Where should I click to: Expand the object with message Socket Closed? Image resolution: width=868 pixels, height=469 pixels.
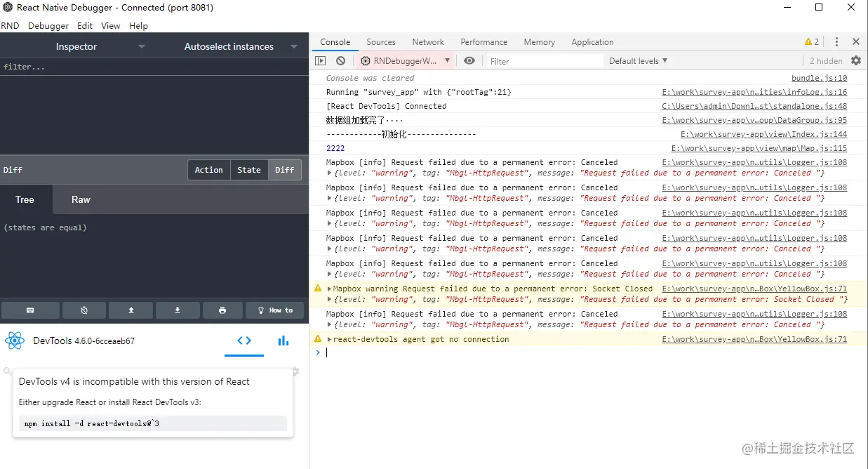(330, 300)
